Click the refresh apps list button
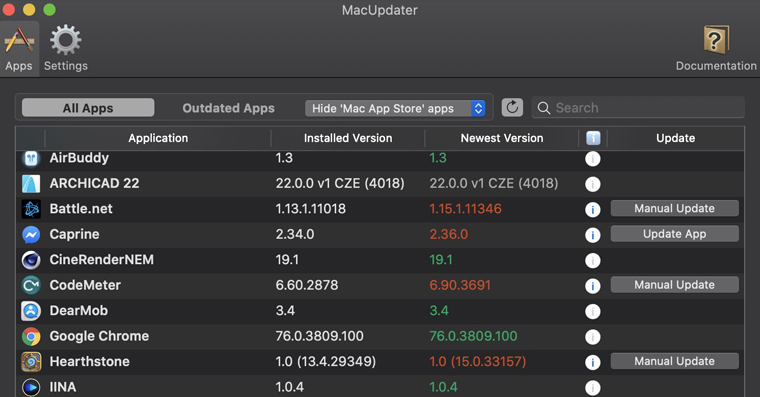 512,108
